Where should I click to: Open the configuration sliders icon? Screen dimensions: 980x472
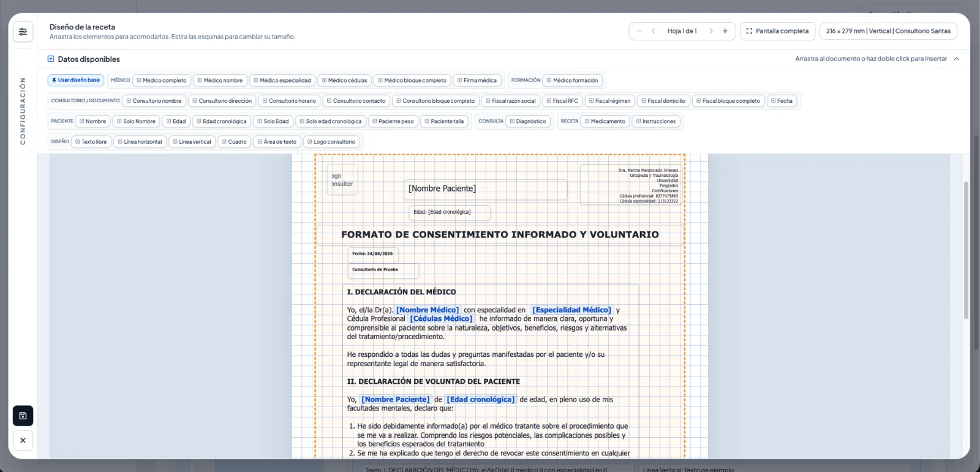click(x=23, y=32)
